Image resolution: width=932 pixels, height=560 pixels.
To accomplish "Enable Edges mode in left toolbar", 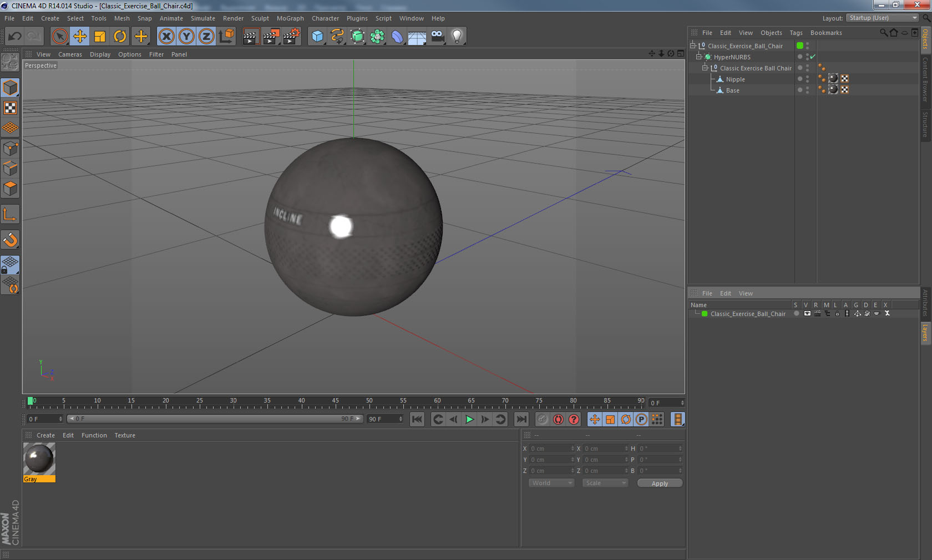I will (11, 169).
